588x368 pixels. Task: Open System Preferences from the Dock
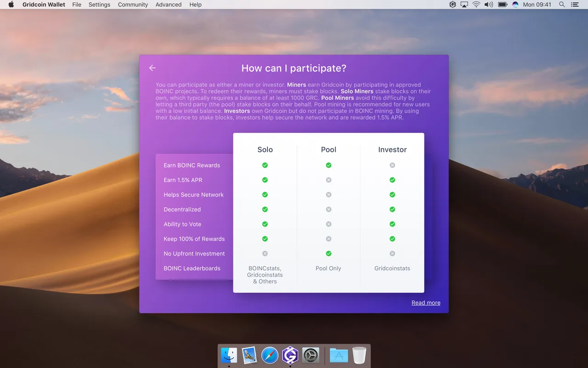(311, 355)
